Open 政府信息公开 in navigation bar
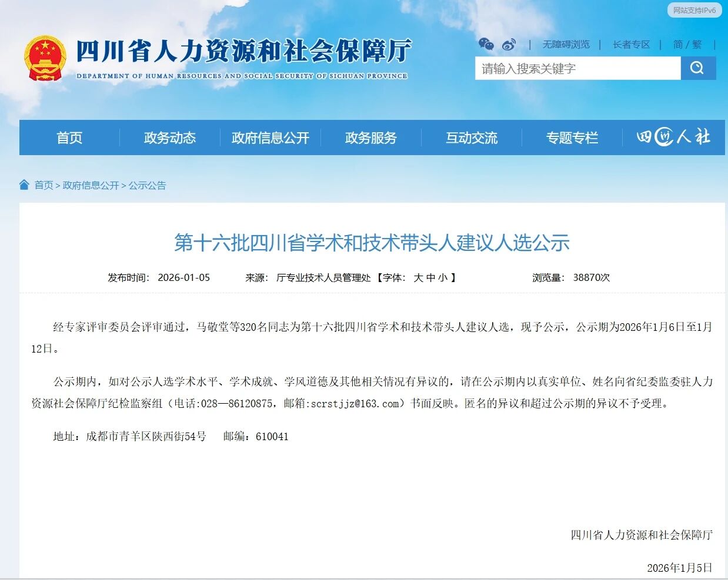This screenshot has height=580, width=728. coord(271,138)
